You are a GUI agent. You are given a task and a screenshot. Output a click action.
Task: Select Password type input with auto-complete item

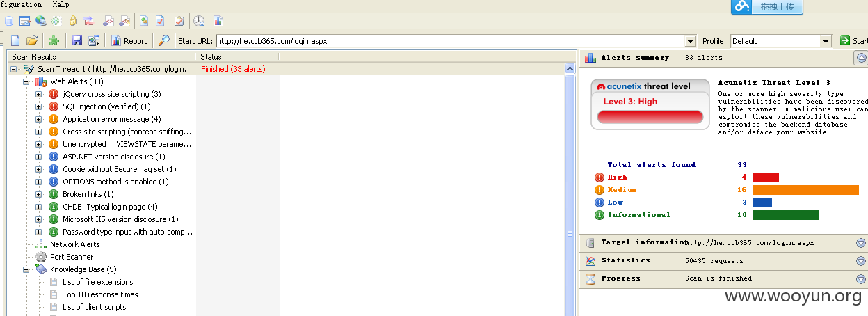(127, 232)
